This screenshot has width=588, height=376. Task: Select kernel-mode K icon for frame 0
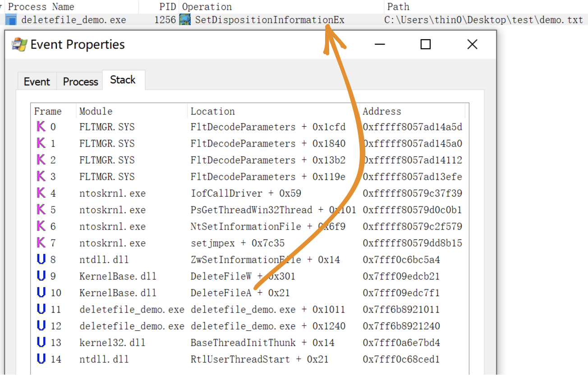[x=41, y=127]
